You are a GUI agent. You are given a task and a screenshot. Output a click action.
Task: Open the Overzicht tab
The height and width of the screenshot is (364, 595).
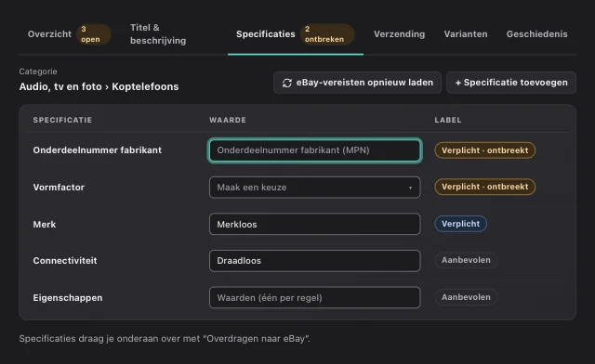click(49, 34)
